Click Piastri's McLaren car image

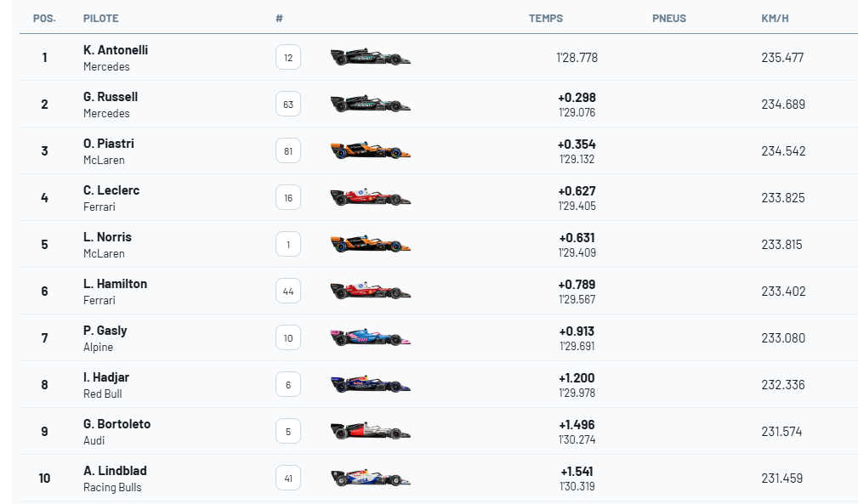370,151
